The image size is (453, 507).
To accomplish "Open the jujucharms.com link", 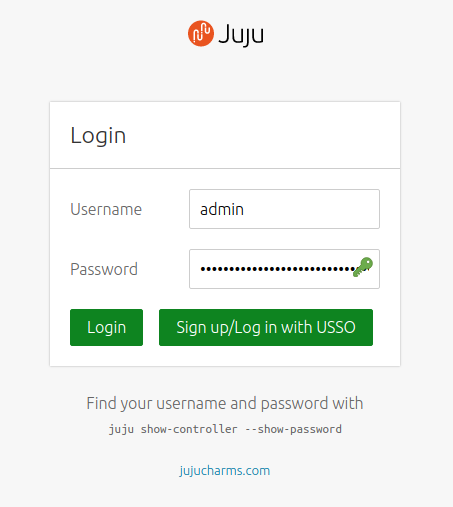I will point(225,471).
